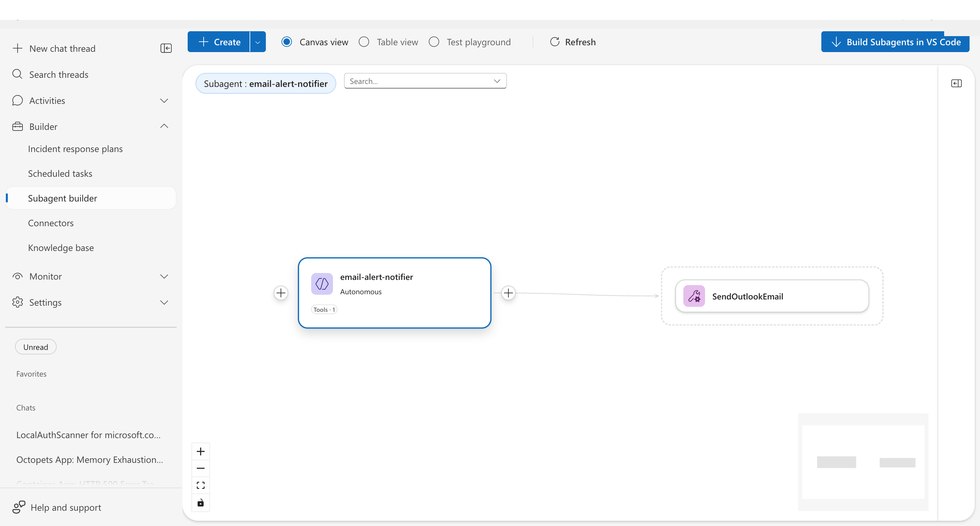This screenshot has height=526, width=980.
Task: Click the Builder menu label
Action: point(43,127)
